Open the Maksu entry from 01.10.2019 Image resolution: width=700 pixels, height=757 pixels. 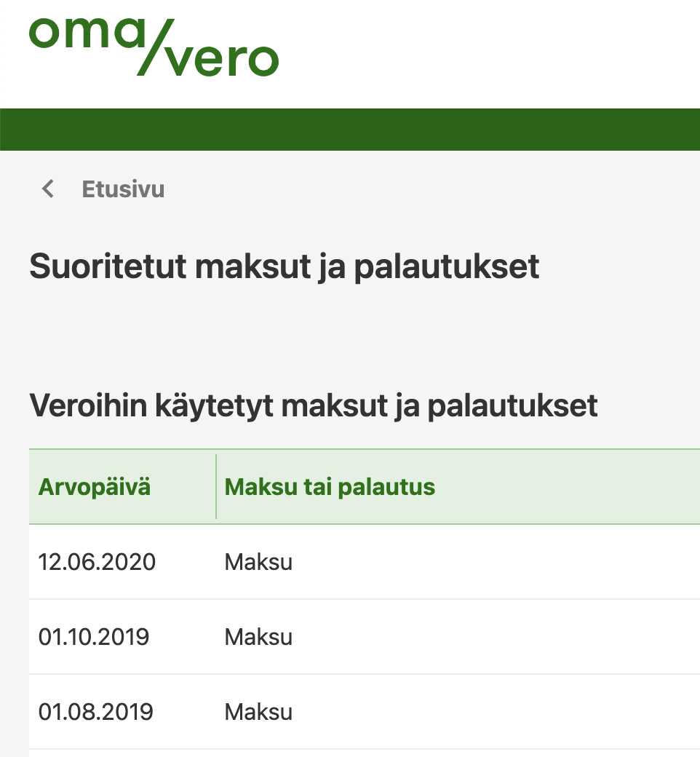pos(258,637)
